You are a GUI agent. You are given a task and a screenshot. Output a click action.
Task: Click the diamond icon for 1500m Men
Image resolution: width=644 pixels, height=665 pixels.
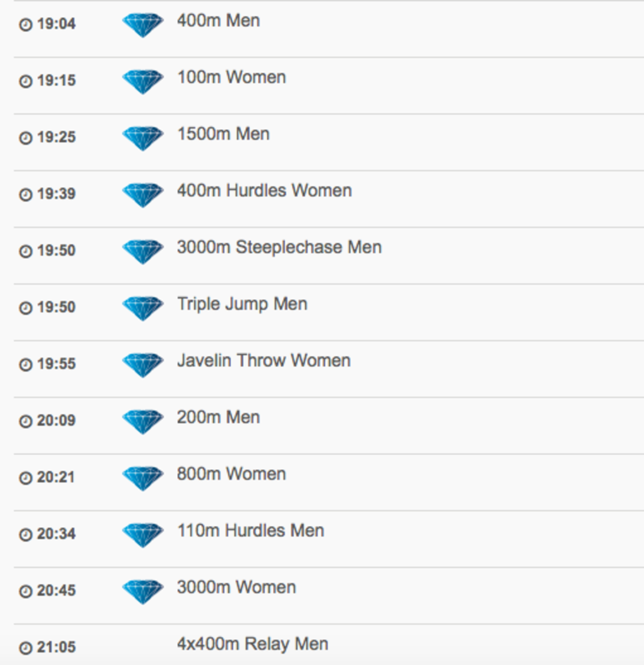[142, 138]
